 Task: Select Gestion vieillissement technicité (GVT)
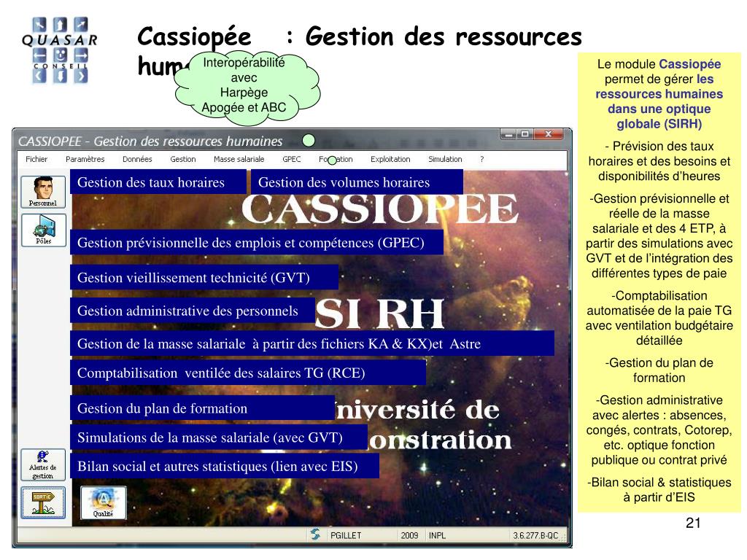click(x=204, y=277)
